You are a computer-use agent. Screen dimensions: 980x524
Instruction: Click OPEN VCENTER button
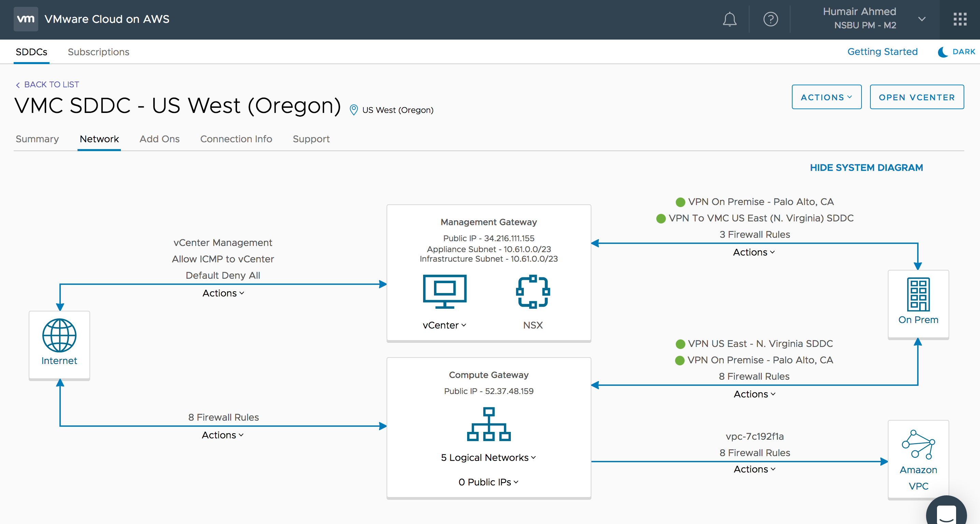click(917, 97)
